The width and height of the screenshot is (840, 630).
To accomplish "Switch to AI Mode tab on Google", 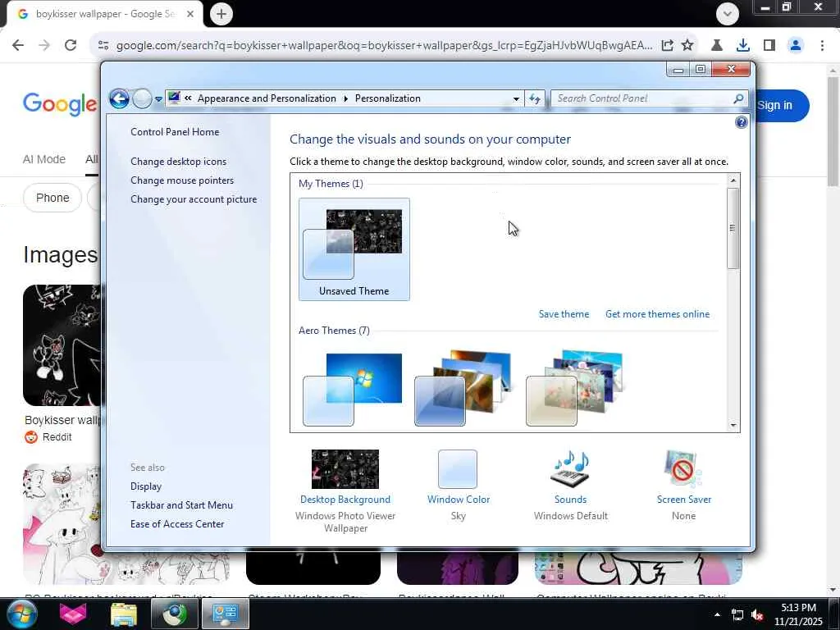I will pos(44,159).
